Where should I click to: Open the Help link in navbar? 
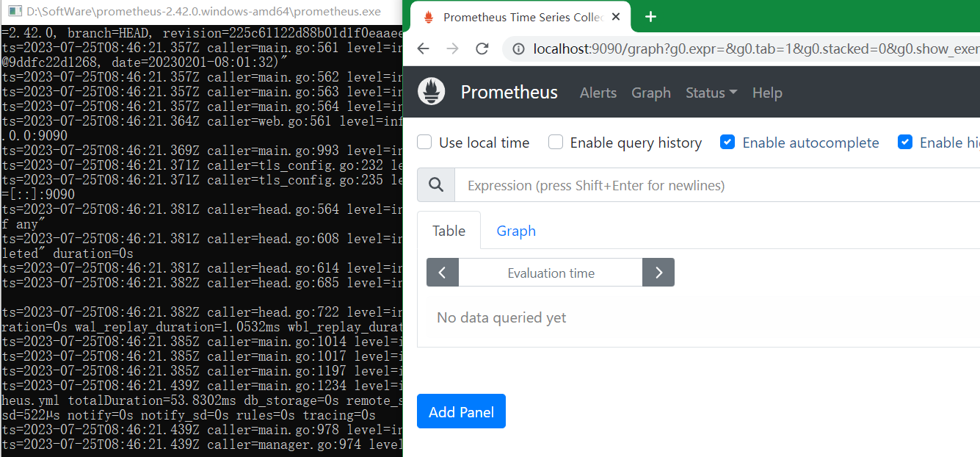coord(767,93)
